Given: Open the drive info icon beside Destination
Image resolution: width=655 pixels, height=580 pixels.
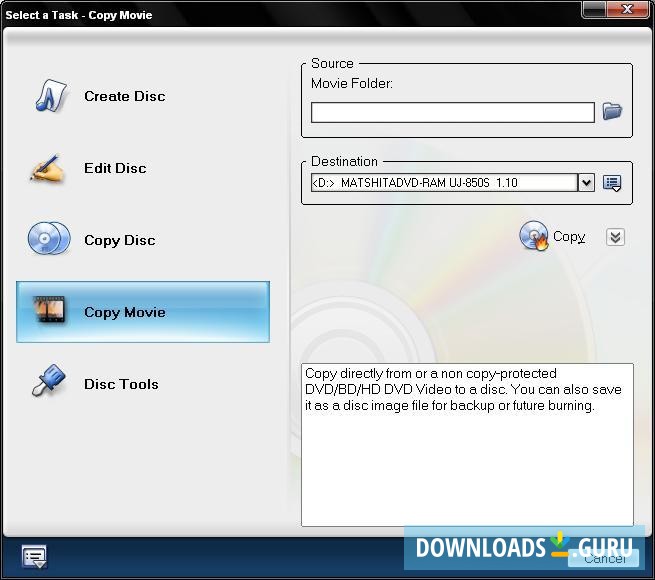Looking at the screenshot, I should [x=612, y=183].
